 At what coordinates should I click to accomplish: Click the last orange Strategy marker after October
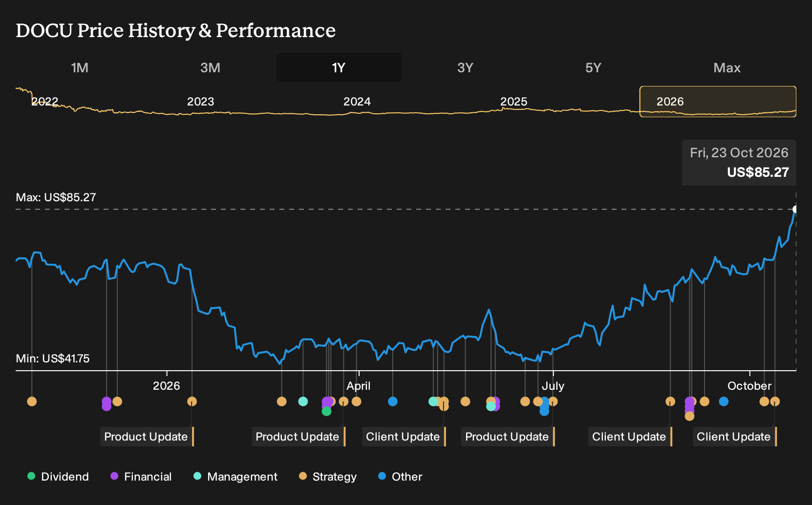click(775, 401)
